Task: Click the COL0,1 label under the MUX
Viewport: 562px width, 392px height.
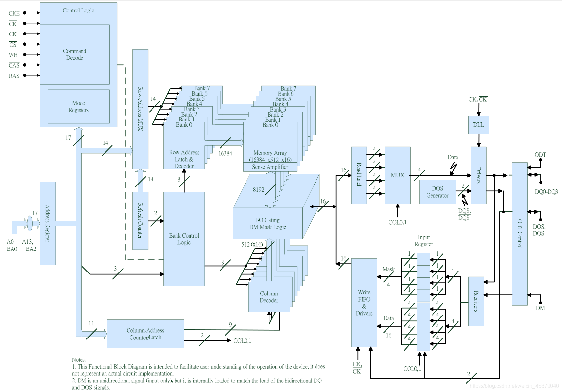Action: click(x=397, y=222)
